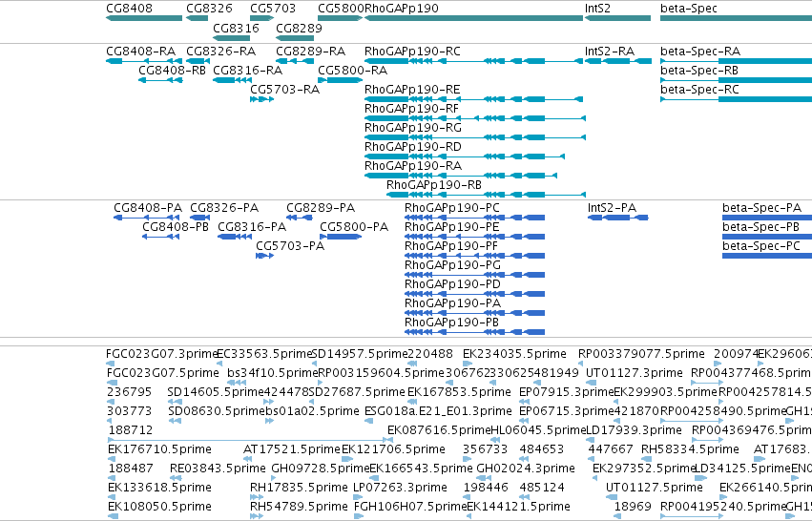This screenshot has height=521, width=812.
Task: Select protein CG8408-PB
Action: point(176,227)
